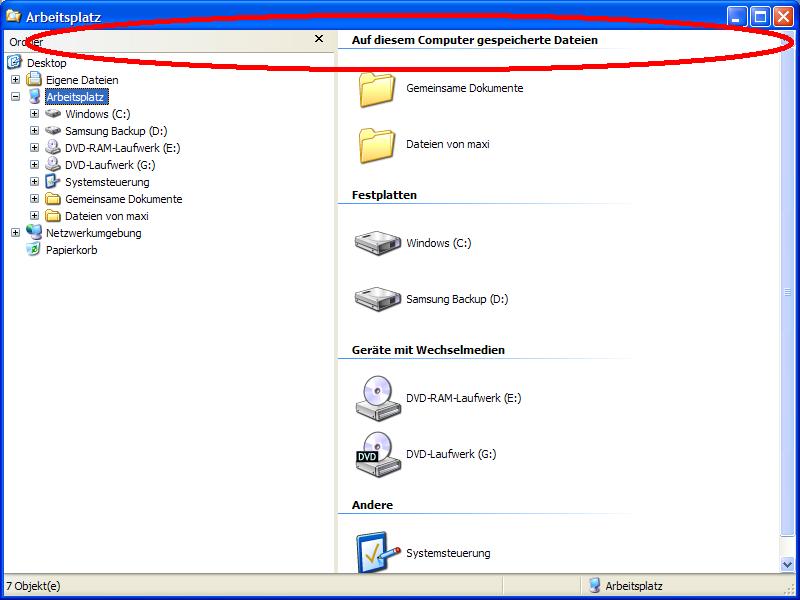Click DVD-RAM-Laufwerk (E:) label in right pane
Viewport: 800px width, 600px height.
pyautogui.click(x=463, y=398)
